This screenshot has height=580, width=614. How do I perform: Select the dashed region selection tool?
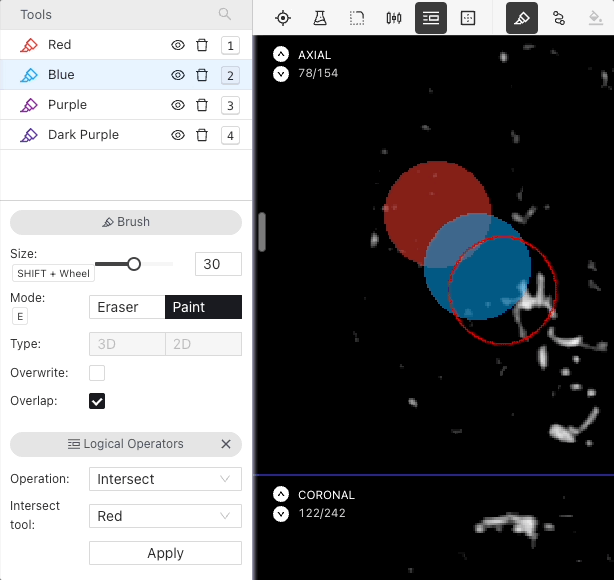click(x=357, y=18)
